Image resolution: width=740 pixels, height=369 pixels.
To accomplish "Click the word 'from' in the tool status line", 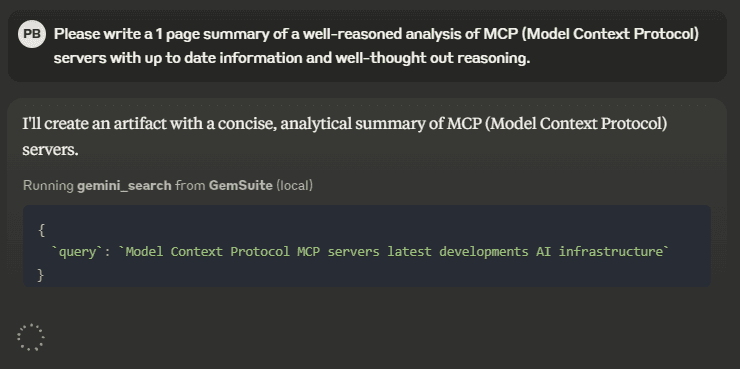I will pos(190,185).
